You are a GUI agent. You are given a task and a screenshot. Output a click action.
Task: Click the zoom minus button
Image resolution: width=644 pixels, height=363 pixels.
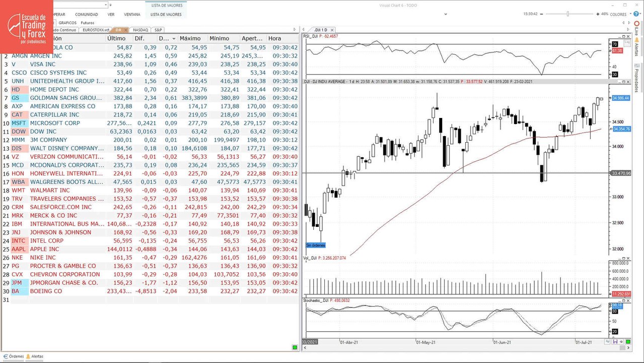(x=541, y=14)
